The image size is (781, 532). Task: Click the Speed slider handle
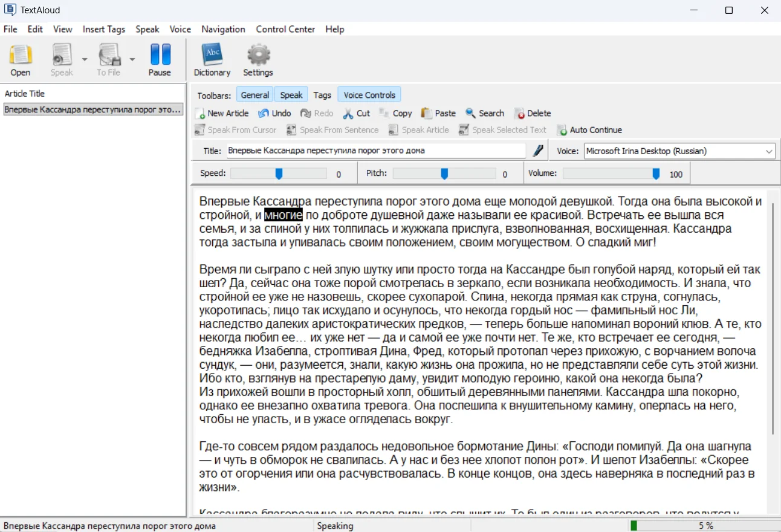click(279, 174)
